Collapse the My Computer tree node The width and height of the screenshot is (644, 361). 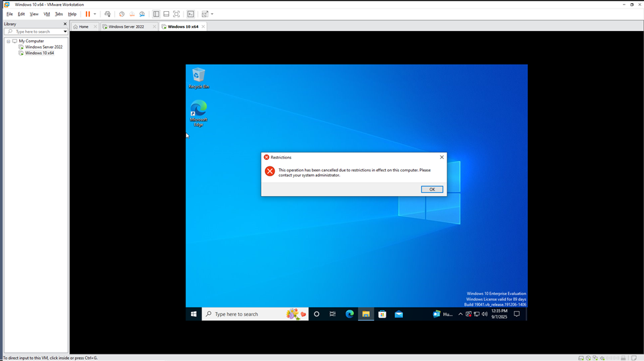click(x=9, y=41)
